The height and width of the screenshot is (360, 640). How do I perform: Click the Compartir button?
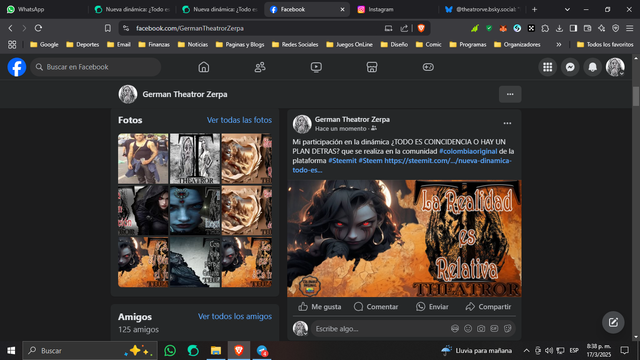pos(488,307)
